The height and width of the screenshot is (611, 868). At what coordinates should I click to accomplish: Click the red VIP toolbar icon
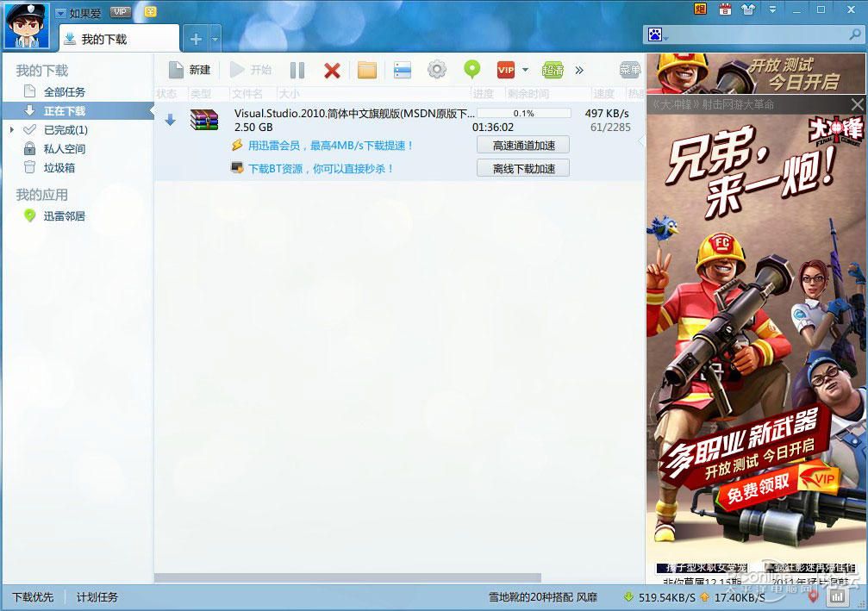[505, 70]
